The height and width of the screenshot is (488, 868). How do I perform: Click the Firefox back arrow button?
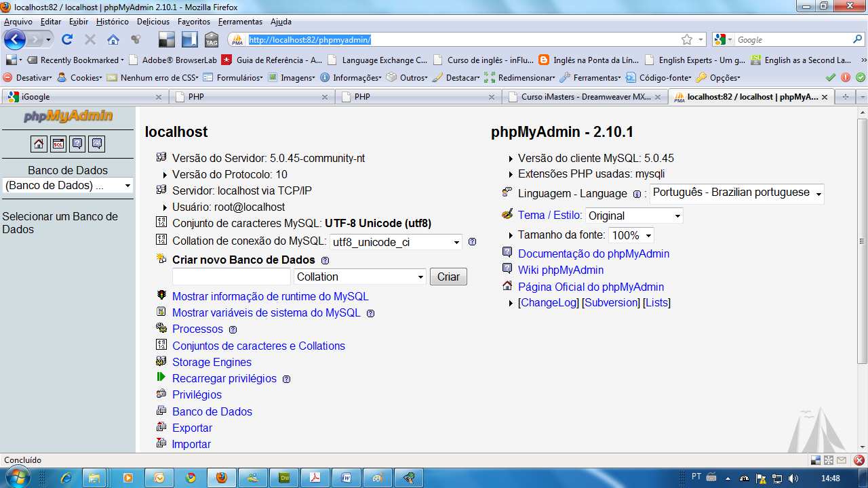(x=15, y=39)
